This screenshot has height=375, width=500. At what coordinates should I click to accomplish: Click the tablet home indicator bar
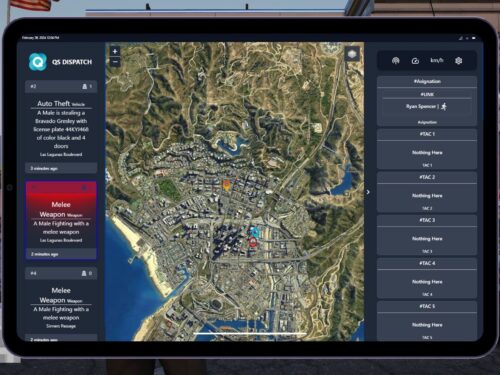pos(250,333)
